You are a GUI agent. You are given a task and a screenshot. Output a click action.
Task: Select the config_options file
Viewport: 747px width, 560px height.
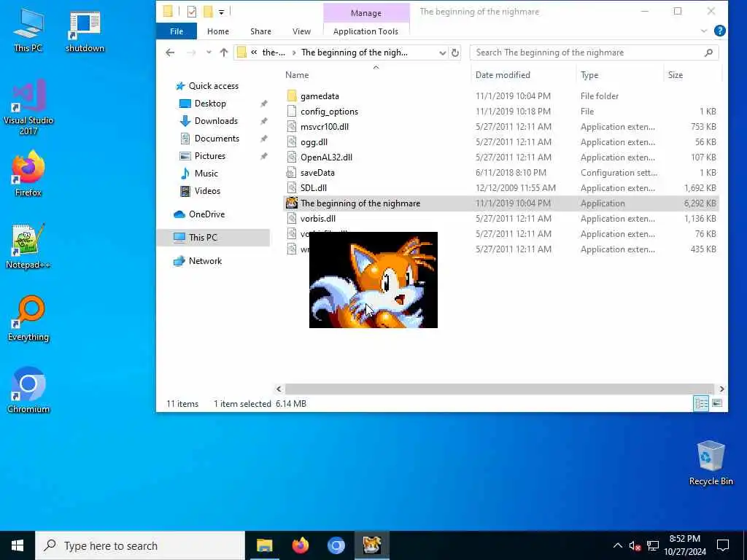tap(329, 112)
